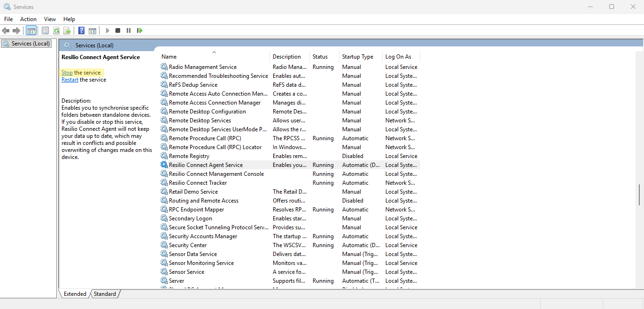
Task: Click the Show/Hide Console Tree toolbar icon
Action: click(x=31, y=30)
